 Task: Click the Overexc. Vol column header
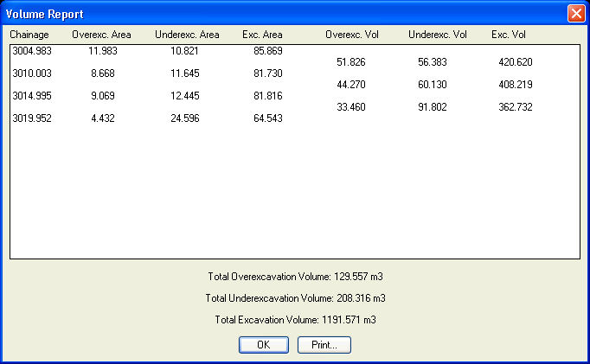click(x=352, y=35)
